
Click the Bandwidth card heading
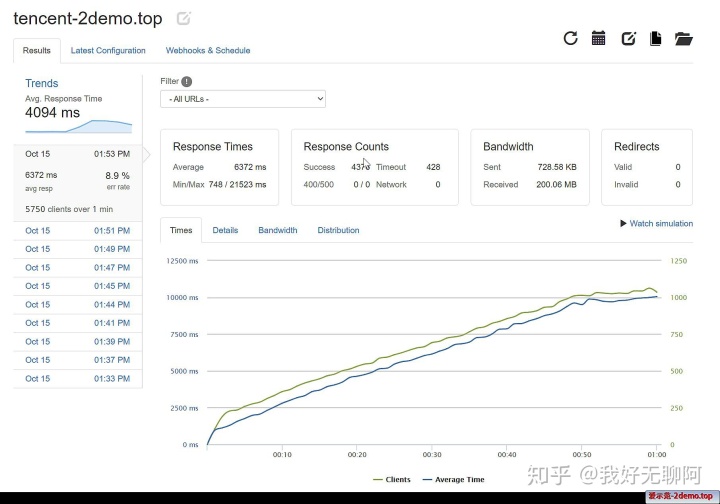click(508, 146)
